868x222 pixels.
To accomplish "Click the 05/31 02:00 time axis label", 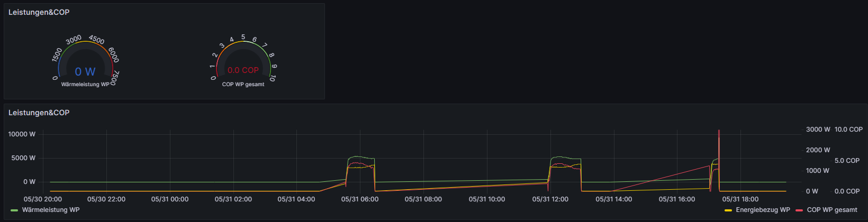I will 233,199.
